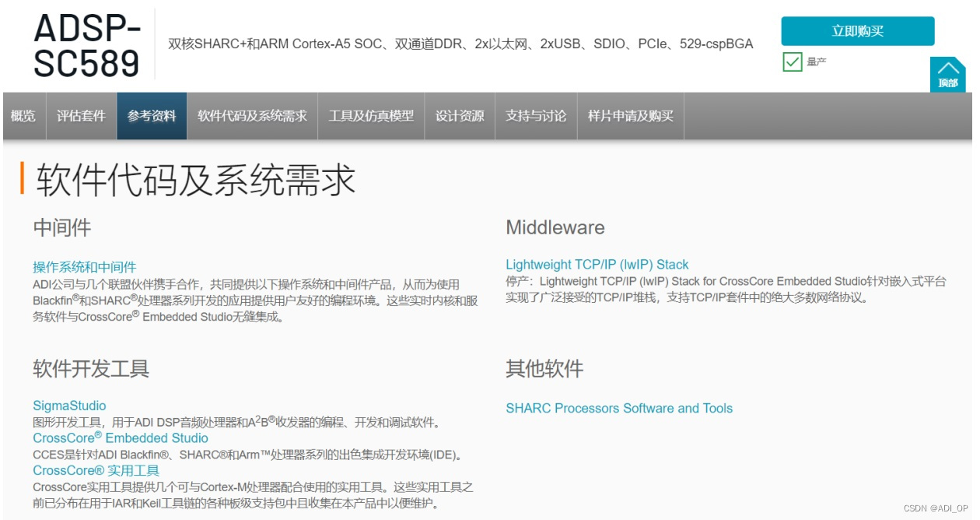Open the CrossCore® 实用工具 link
980x520 pixels.
click(96, 470)
